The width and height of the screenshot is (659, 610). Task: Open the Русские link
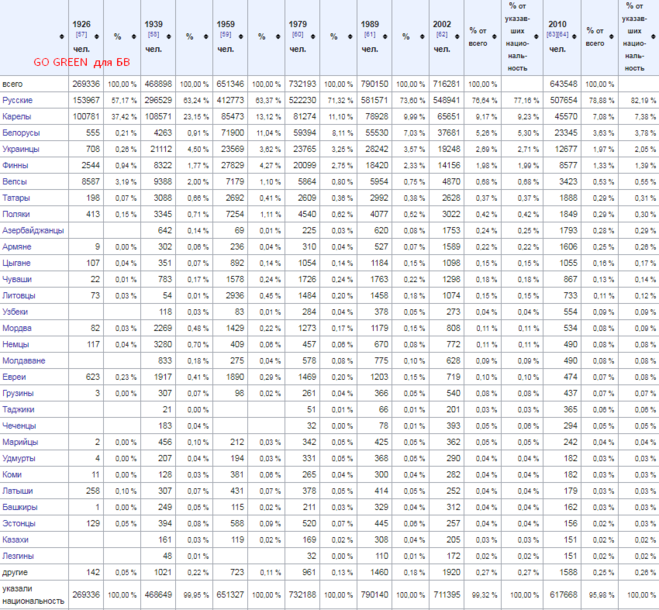coord(20,101)
